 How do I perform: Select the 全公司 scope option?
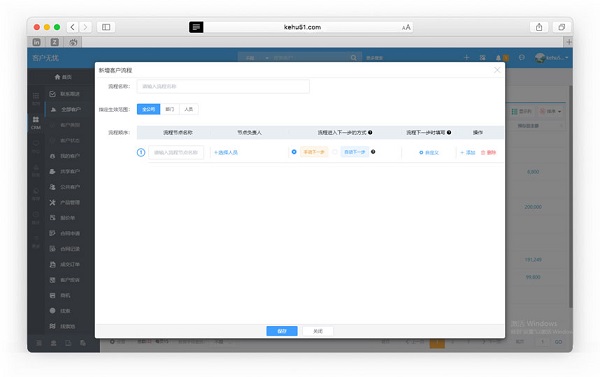[148, 109]
